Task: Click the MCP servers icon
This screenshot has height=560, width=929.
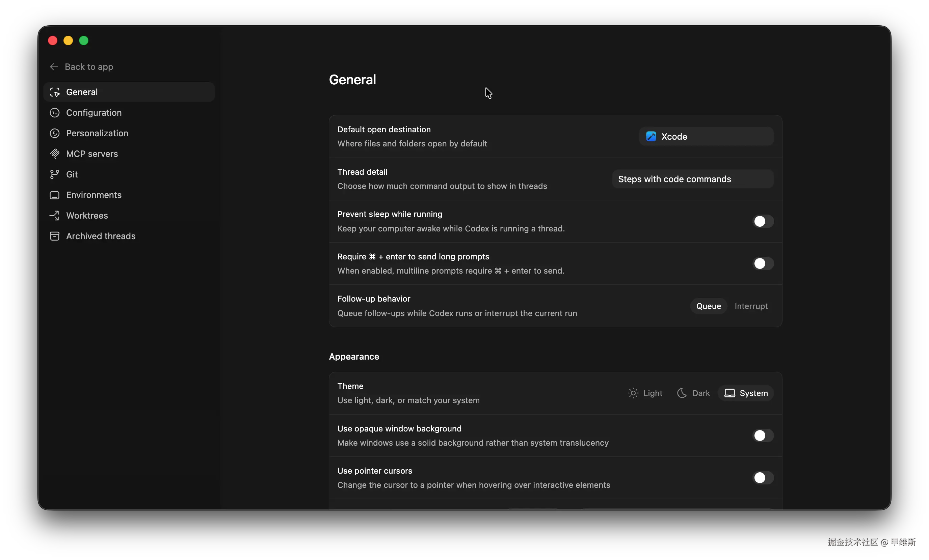Action: pyautogui.click(x=55, y=154)
